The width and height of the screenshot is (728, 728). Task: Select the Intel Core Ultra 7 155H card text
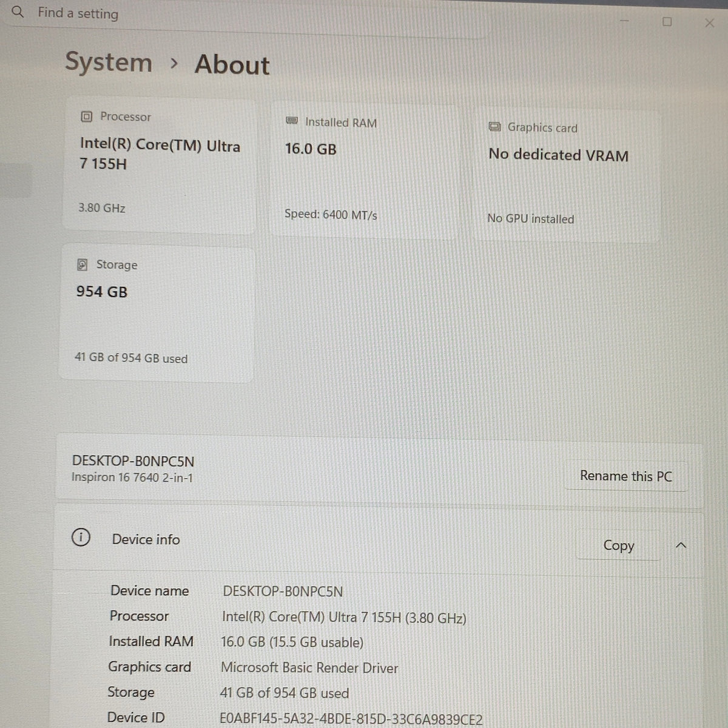160,155
